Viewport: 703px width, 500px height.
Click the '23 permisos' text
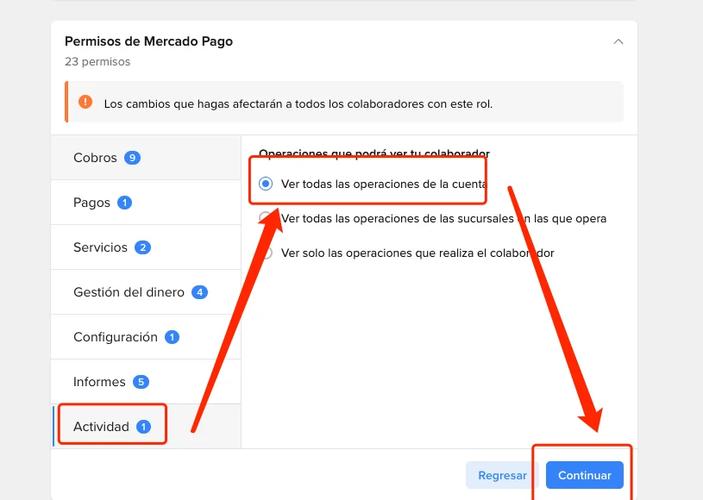tap(97, 61)
